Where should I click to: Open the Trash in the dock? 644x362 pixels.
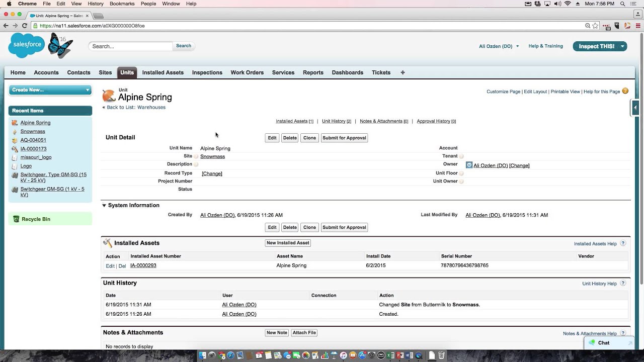(x=441, y=355)
